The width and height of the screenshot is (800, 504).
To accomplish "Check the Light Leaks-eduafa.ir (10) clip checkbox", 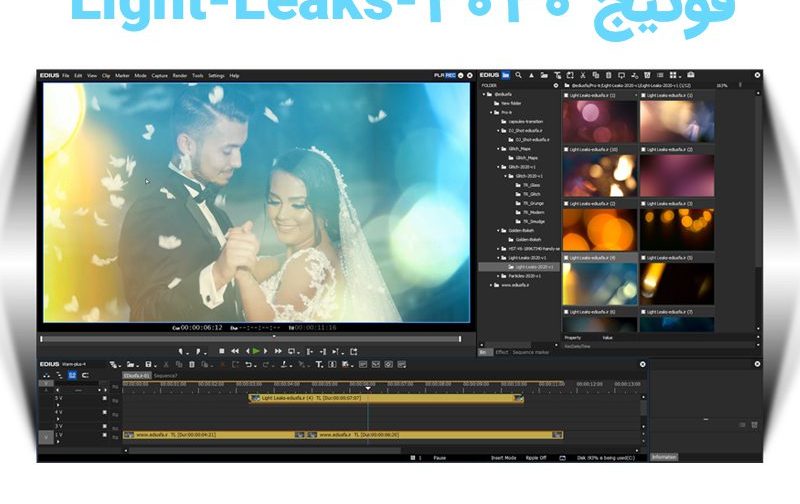I will pos(566,149).
